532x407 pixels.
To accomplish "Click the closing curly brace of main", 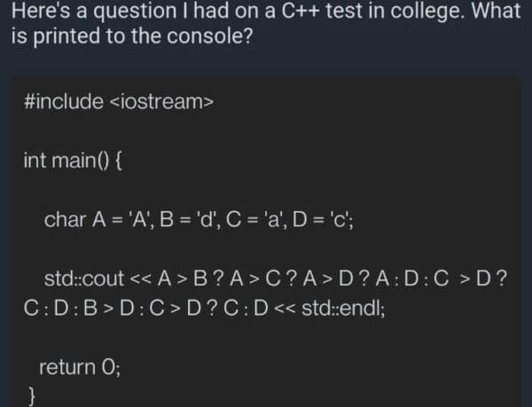I will click(34, 393).
